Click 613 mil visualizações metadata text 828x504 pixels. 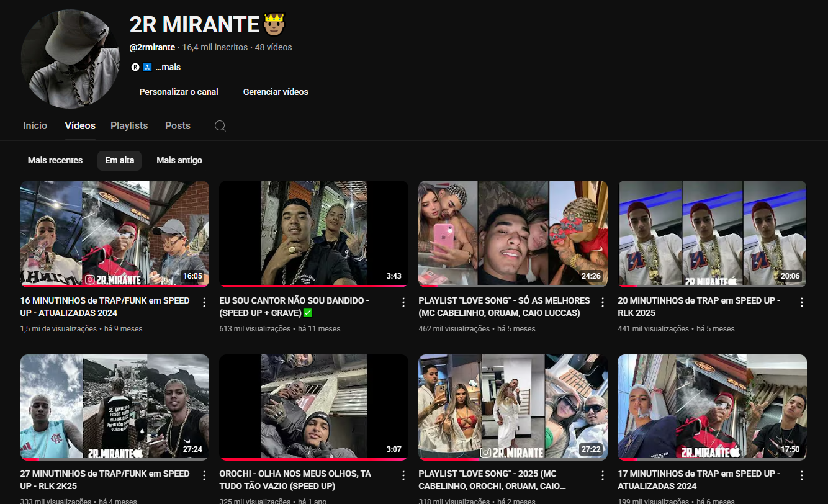(255, 329)
